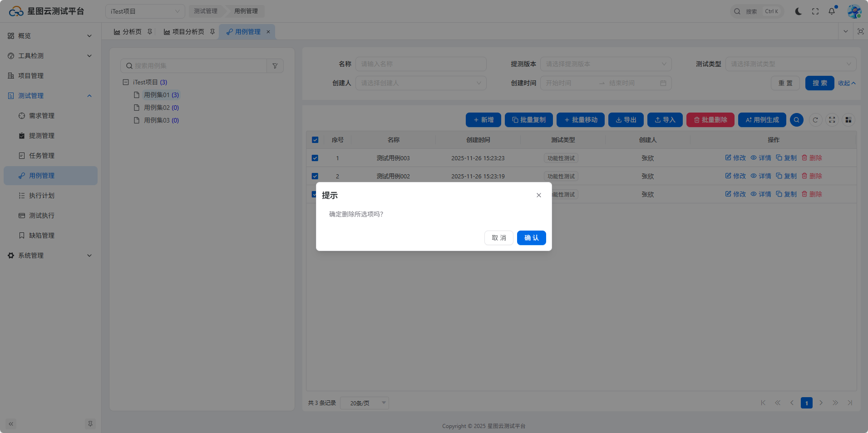Click 确认 to confirm deletion
This screenshot has width=868, height=433.
pyautogui.click(x=531, y=238)
